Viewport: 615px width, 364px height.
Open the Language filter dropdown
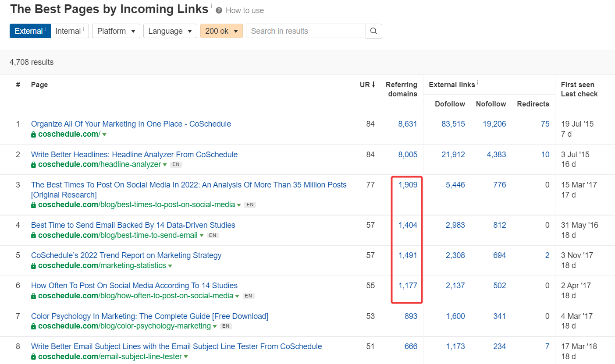pos(170,31)
